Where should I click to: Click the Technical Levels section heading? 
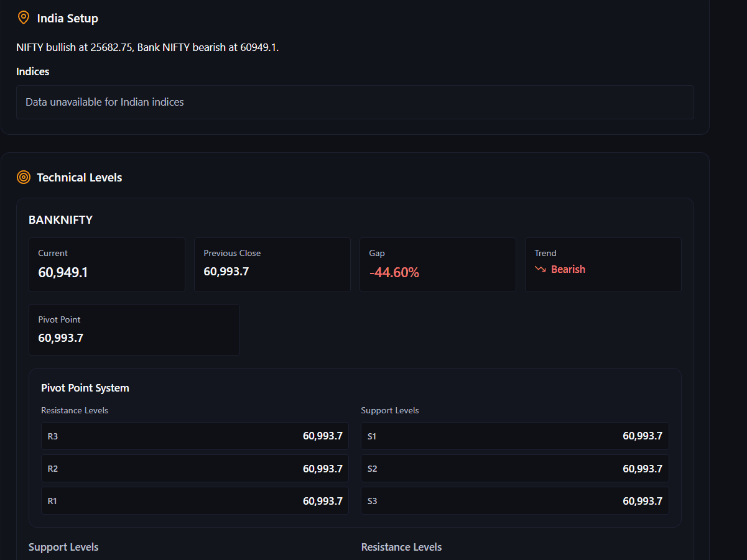pos(79,178)
